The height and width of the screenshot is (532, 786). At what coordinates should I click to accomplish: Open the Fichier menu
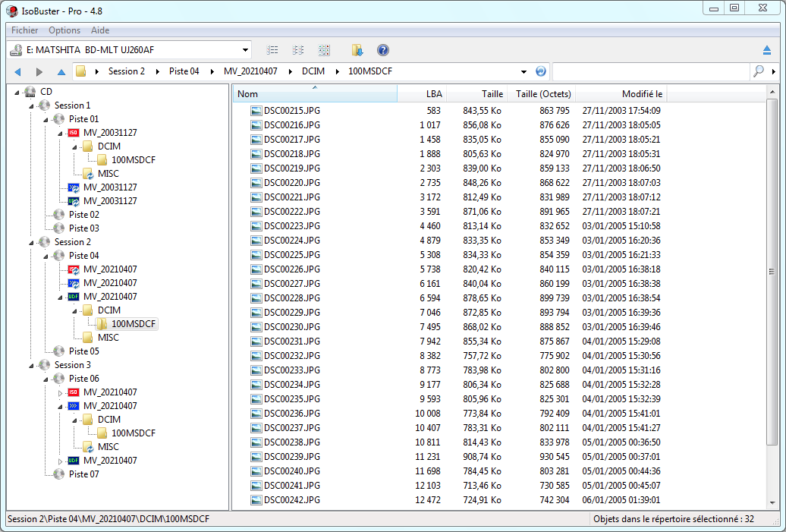[x=24, y=30]
